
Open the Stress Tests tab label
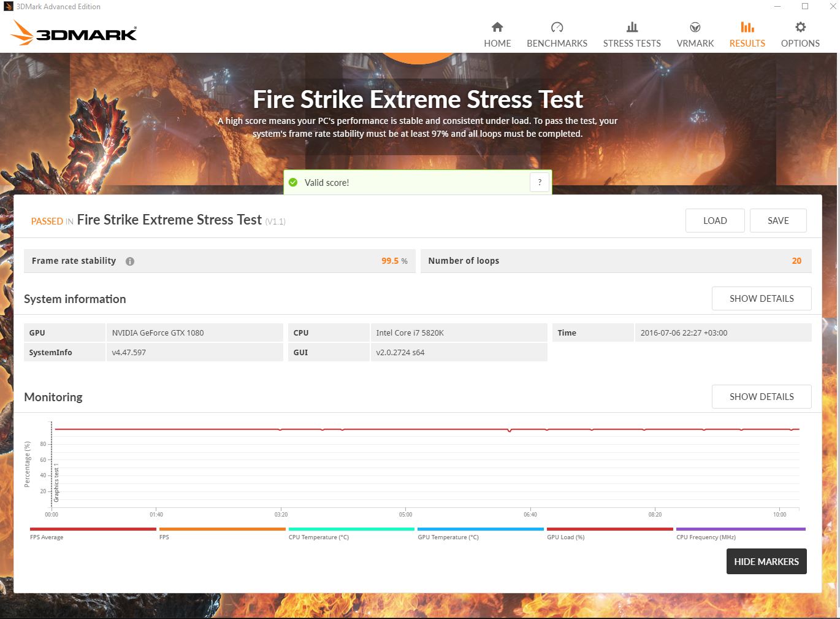click(x=632, y=44)
